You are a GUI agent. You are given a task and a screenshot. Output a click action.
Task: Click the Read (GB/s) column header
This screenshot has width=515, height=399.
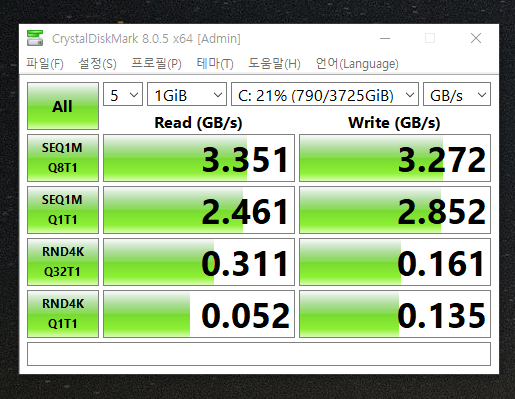point(198,123)
